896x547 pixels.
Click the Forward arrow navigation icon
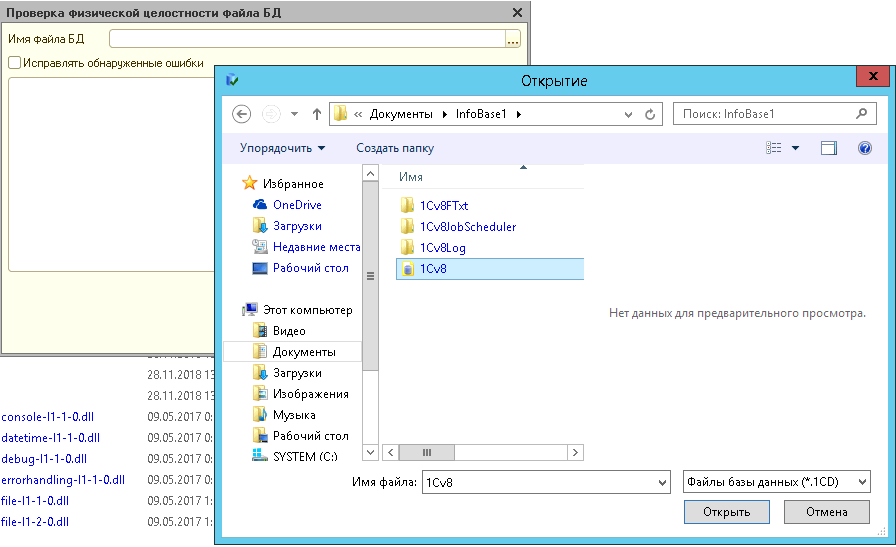(x=271, y=114)
